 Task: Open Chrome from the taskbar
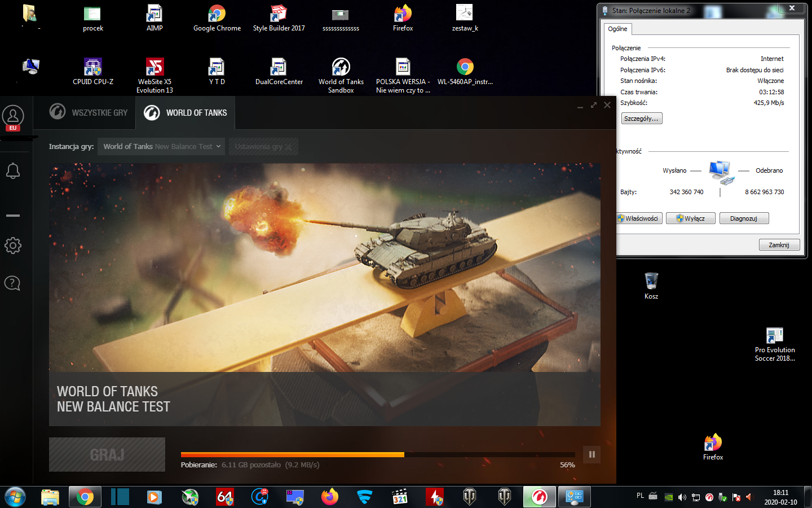[x=85, y=497]
